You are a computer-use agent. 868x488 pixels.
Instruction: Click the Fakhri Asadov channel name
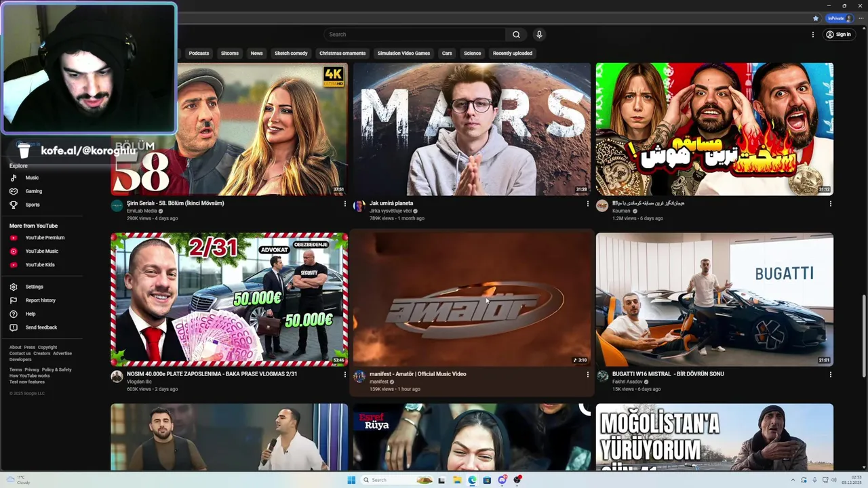[627, 382]
